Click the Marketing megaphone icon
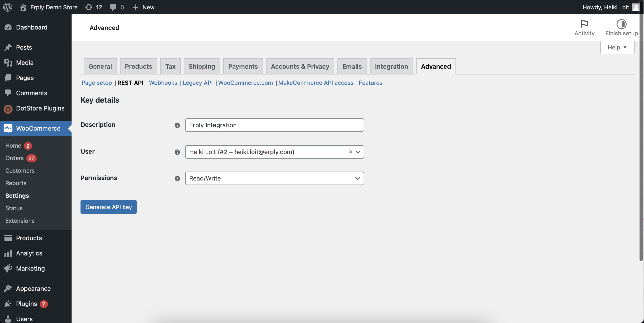644x323 pixels. (8, 268)
